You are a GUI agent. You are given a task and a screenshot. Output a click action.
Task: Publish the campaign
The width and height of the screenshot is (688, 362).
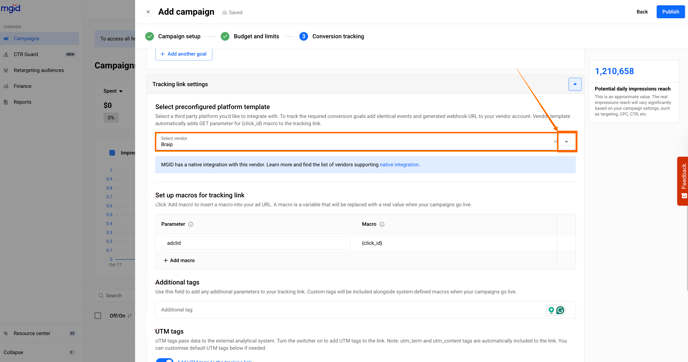coord(670,12)
